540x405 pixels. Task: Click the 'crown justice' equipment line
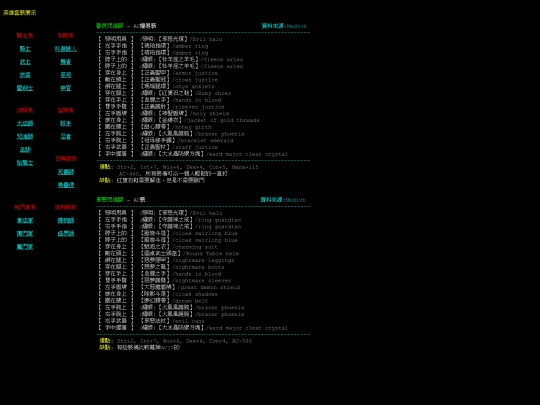click(158, 80)
